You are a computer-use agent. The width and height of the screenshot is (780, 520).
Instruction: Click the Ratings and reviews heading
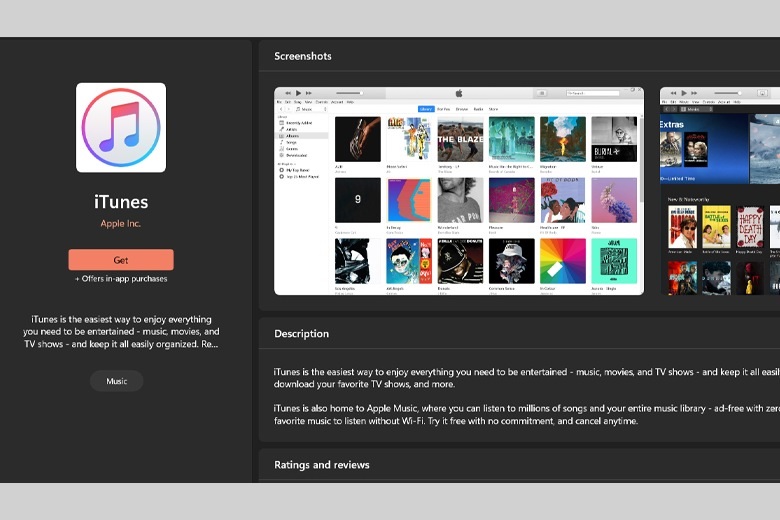tap(322, 465)
